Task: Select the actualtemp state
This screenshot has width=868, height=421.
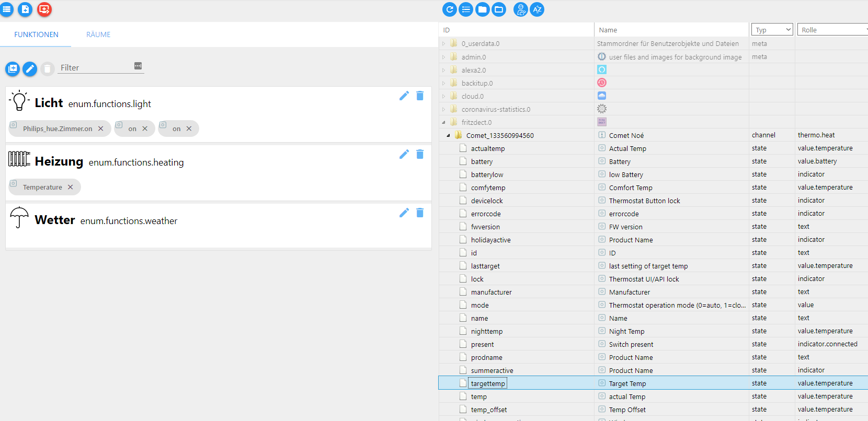Action: (488, 148)
